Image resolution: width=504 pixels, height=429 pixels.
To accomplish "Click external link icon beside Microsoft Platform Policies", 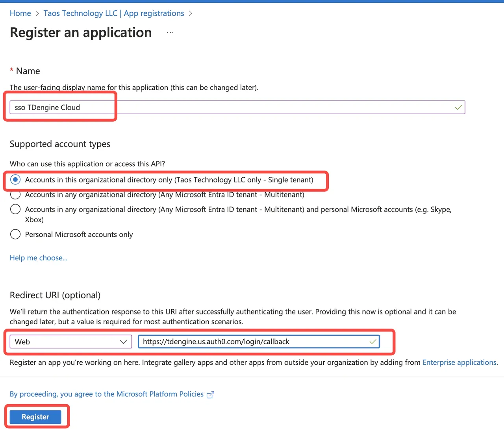I will pyautogui.click(x=210, y=395).
